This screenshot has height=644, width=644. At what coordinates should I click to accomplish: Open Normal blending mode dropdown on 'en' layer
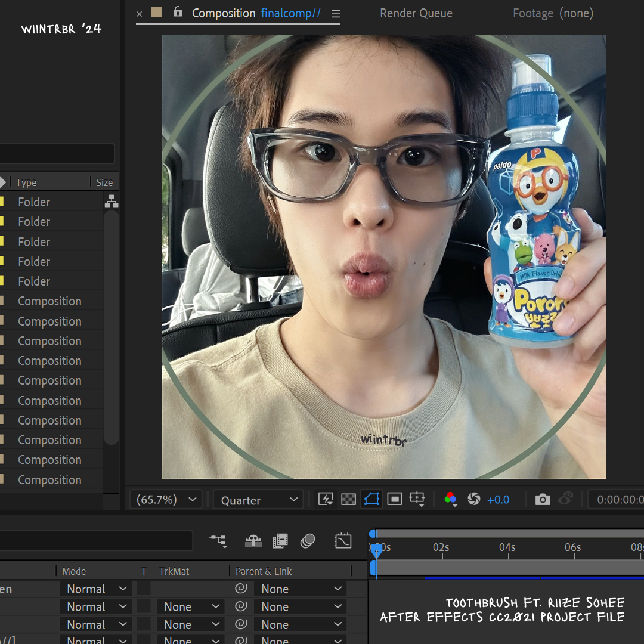(96, 589)
